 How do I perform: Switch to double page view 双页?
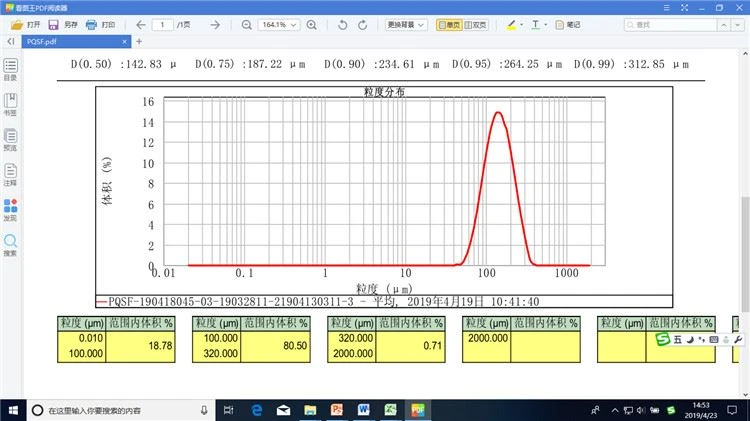[475, 24]
